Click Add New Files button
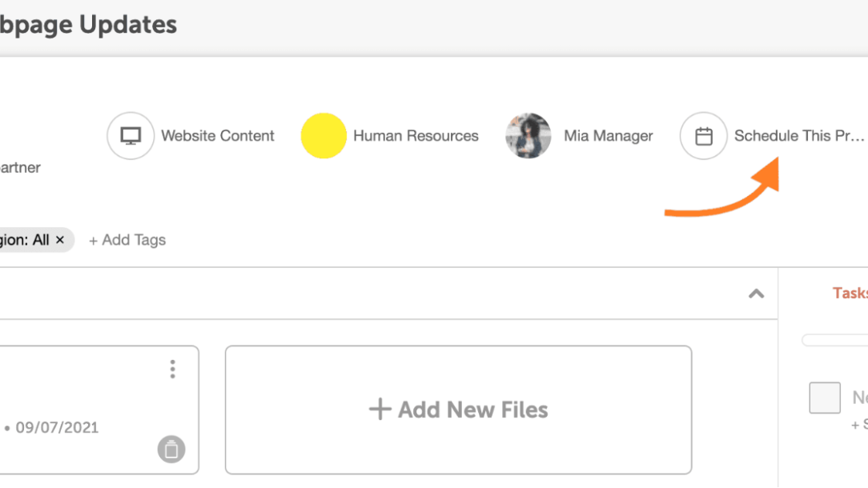Image resolution: width=868 pixels, height=488 pixels. (x=458, y=410)
